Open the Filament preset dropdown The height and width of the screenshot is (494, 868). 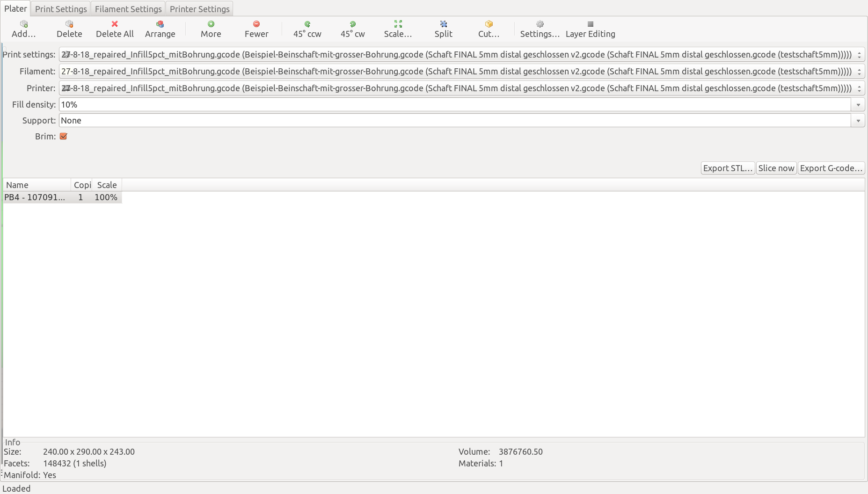click(x=461, y=72)
